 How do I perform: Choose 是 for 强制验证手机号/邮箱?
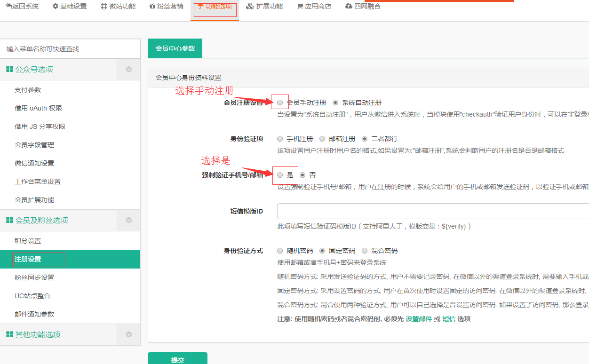(x=280, y=174)
